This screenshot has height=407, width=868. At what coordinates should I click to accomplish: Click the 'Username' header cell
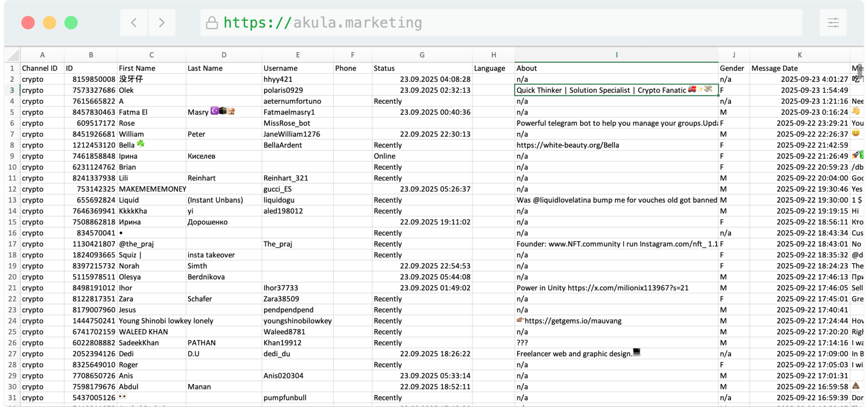[297, 68]
